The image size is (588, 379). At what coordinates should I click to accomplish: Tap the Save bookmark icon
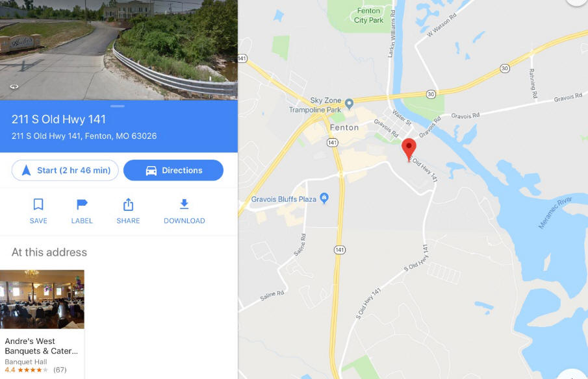tap(38, 204)
